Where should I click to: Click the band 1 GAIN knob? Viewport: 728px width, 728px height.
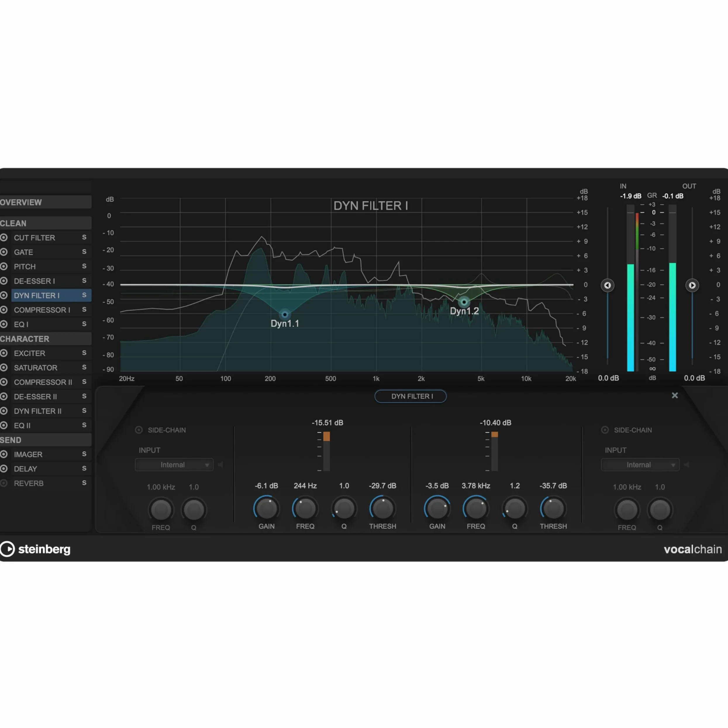pos(266,508)
